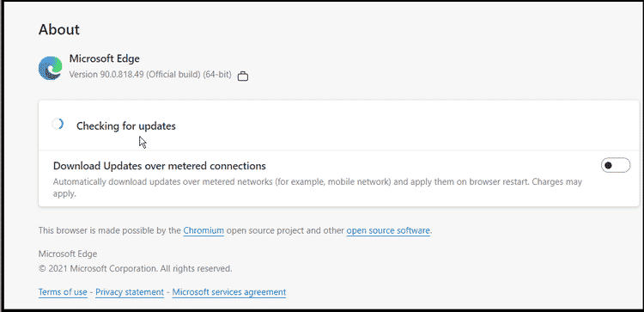Viewport: 644px width, 312px height.
Task: Open the Microsoft services agreement link
Action: coord(229,292)
